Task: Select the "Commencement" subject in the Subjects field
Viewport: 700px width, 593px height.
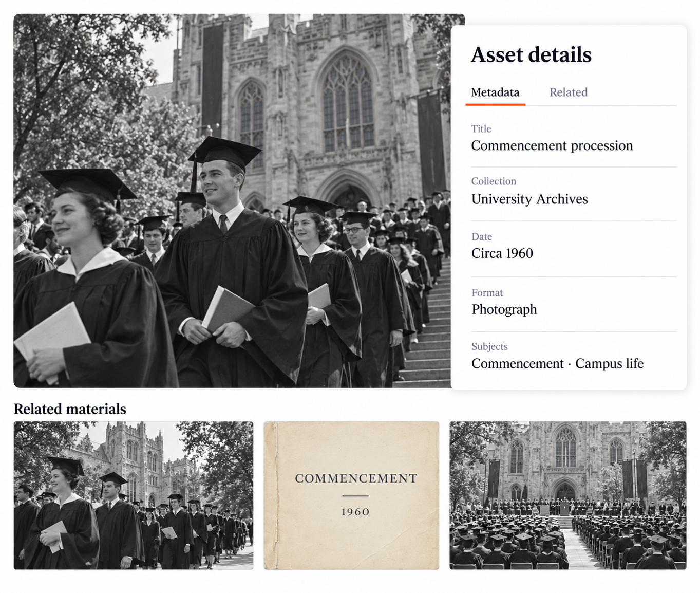Action: 518,364
